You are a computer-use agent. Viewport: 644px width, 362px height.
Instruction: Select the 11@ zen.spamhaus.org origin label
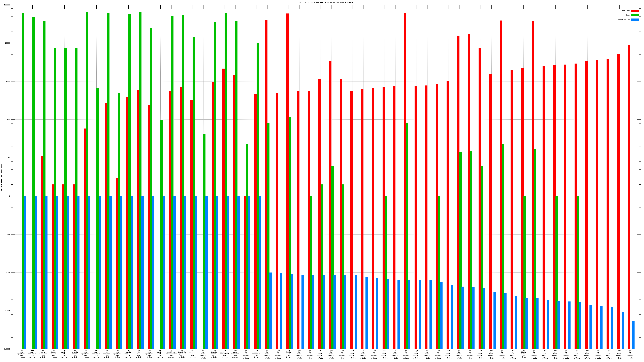click(32, 354)
